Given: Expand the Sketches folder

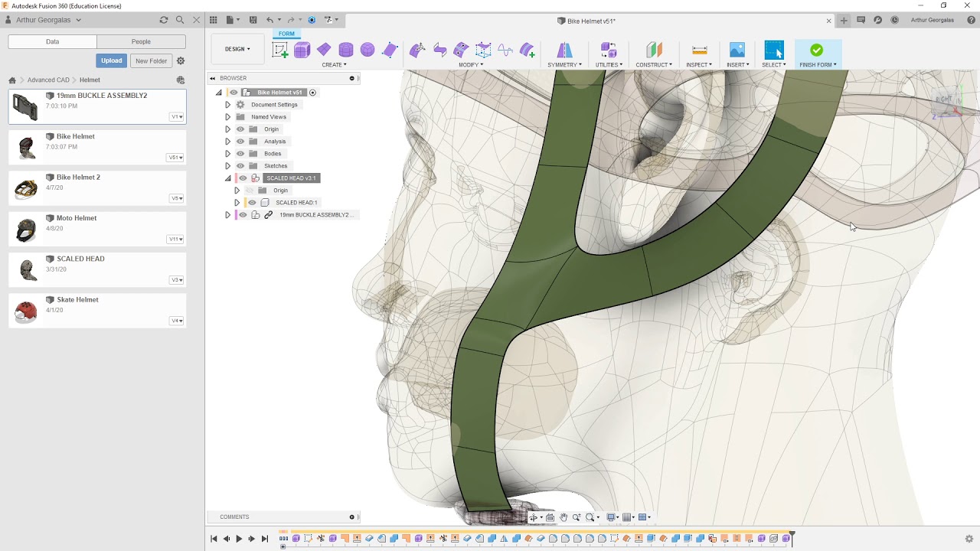Looking at the screenshot, I should (227, 166).
